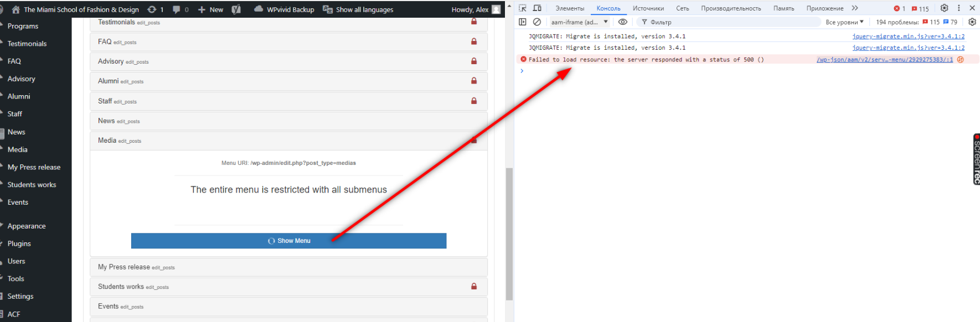Click the console prompt chevron

[522, 71]
